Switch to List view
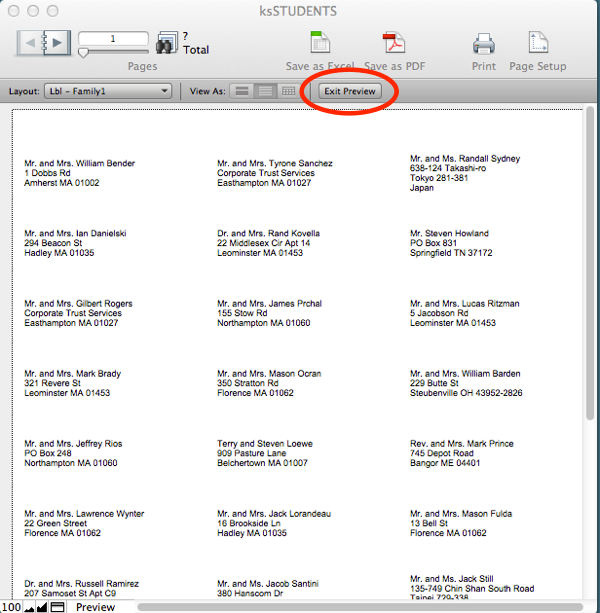 coord(264,91)
